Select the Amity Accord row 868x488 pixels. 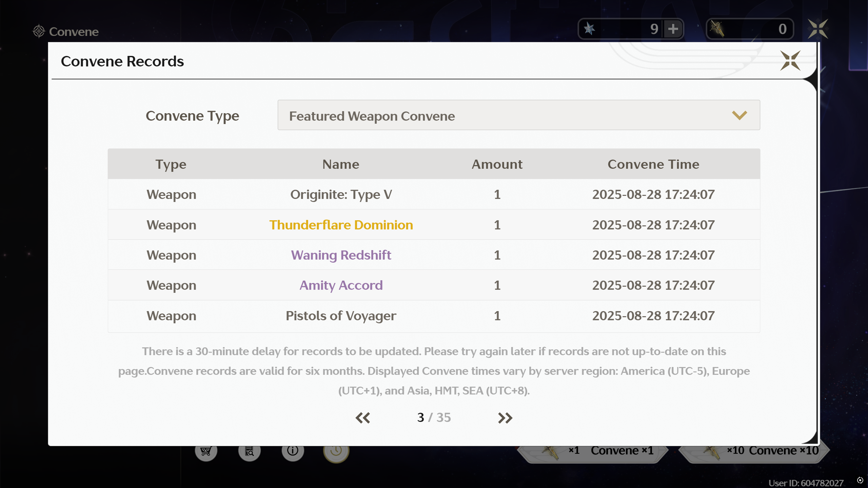(341, 285)
